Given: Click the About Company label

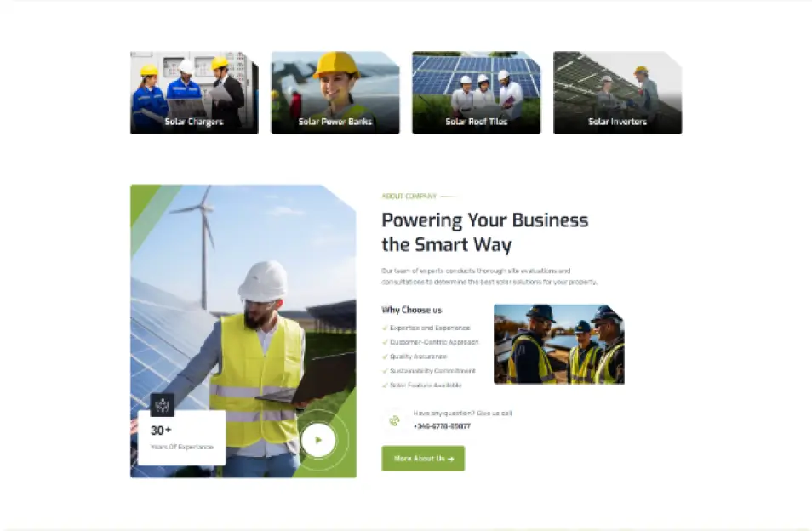Looking at the screenshot, I should (409, 197).
